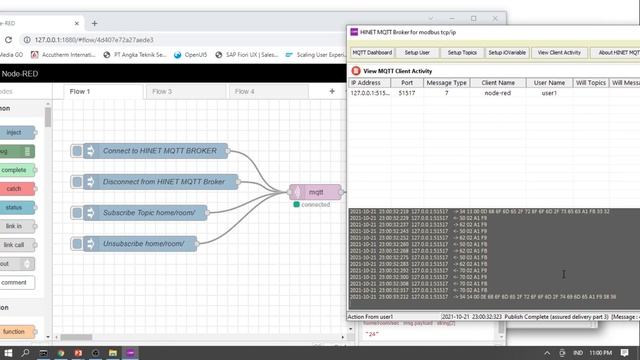Image resolution: width=640 pixels, height=360 pixels.
Task: Sort by Port column header
Action: pos(407,83)
